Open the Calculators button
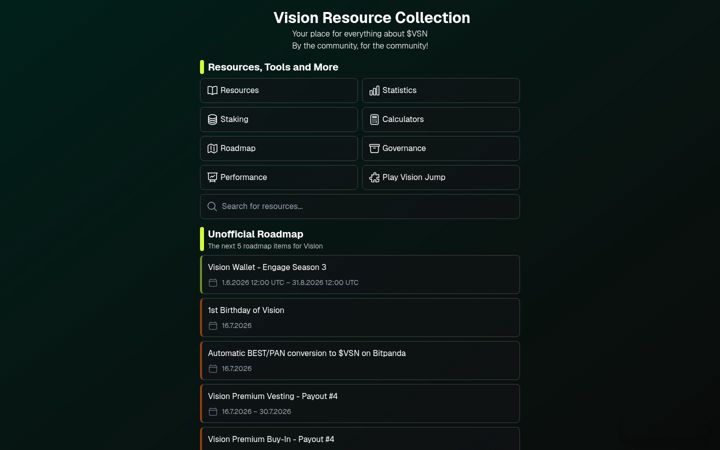 coord(441,119)
